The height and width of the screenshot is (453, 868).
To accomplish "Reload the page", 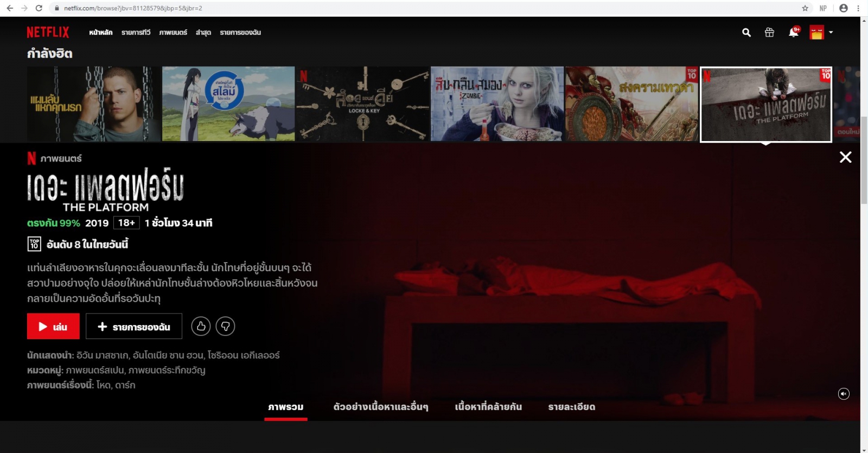I will 39,8.
